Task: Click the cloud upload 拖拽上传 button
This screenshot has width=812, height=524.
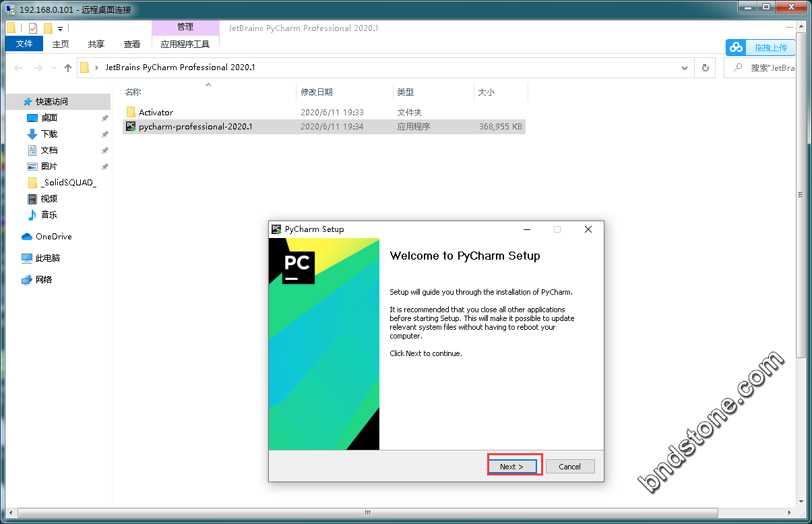Action: 761,47
